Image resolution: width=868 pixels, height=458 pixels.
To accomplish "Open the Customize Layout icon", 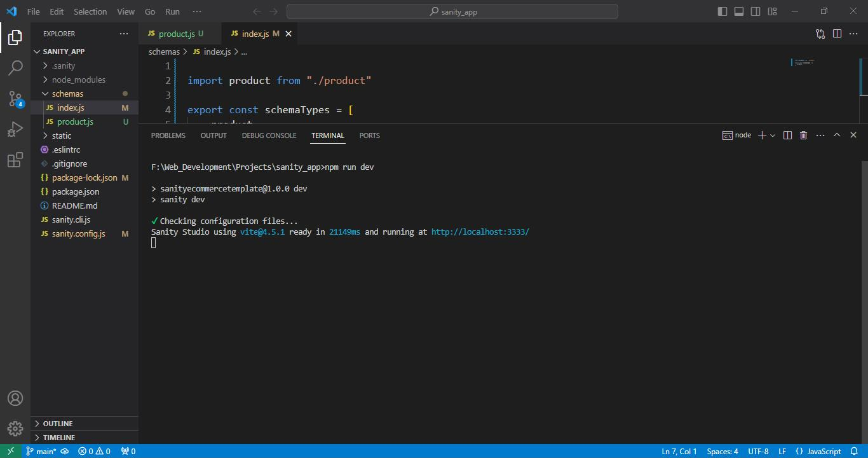I will click(x=772, y=11).
